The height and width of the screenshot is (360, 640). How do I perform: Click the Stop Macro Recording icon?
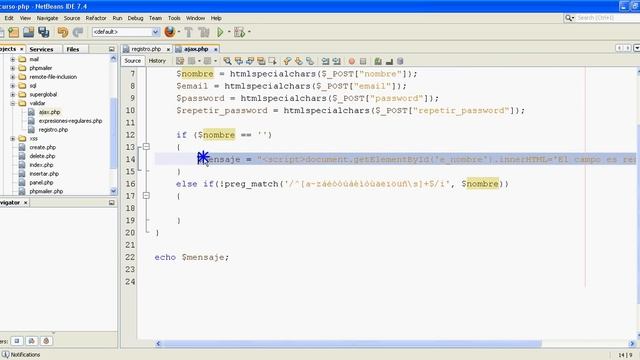[x=363, y=61]
